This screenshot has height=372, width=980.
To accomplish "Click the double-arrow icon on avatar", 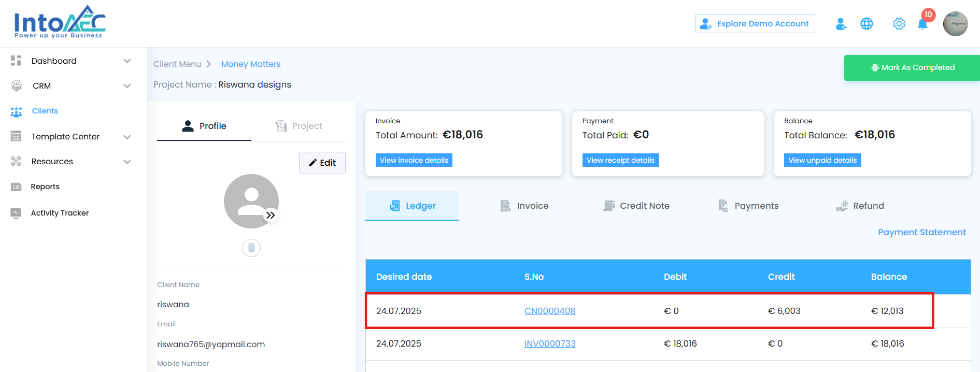I will pos(271,215).
